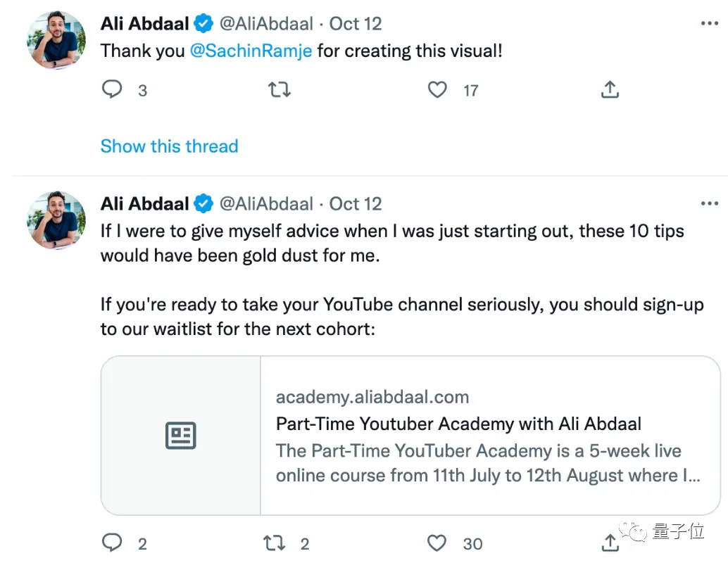Screen dimensions: 728x563
Task: Retweet the "Thank you @SachinRamje" tweet
Action: coord(280,89)
